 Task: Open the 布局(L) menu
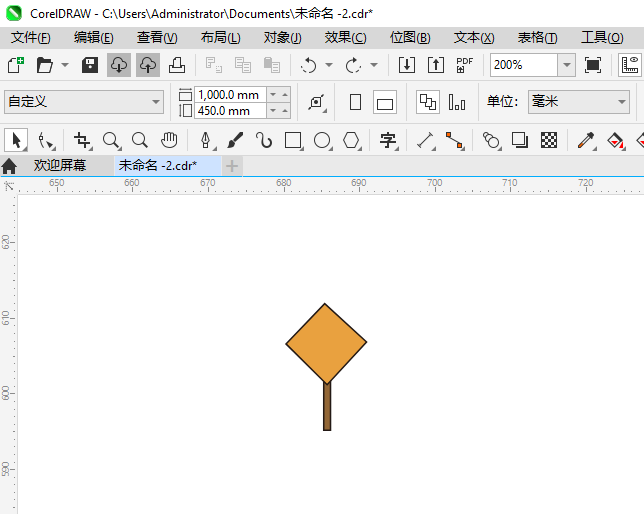pyautogui.click(x=221, y=38)
